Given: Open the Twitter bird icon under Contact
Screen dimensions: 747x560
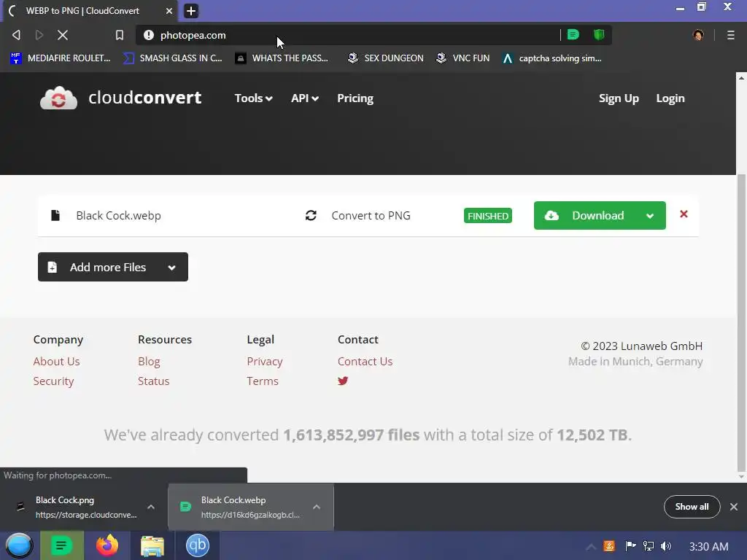Looking at the screenshot, I should [343, 381].
